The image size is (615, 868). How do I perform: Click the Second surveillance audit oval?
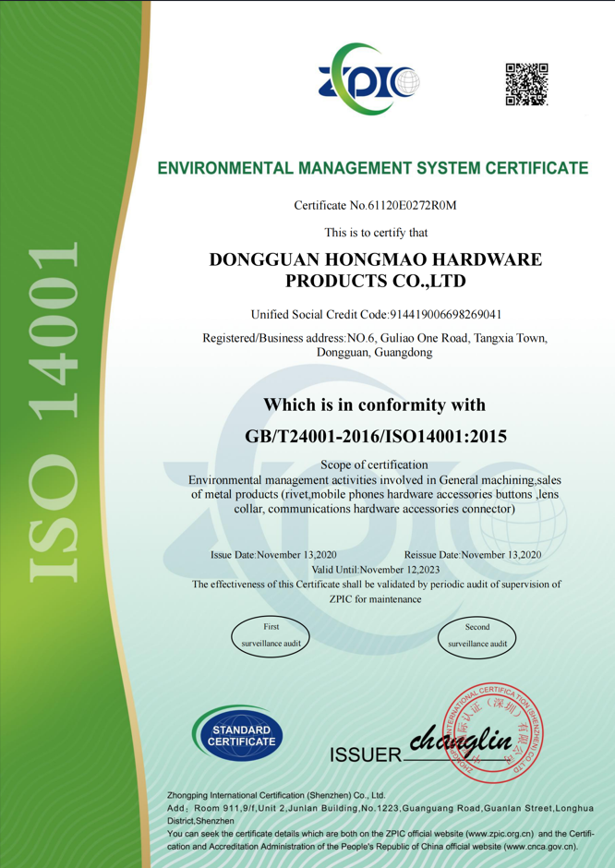(x=477, y=636)
